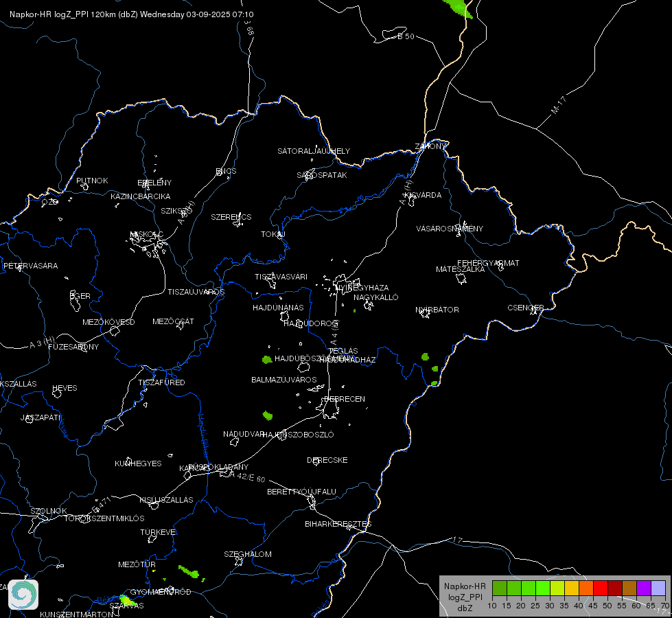
Task: Click the KAZINCBARCIKA label
Action: coord(141,196)
